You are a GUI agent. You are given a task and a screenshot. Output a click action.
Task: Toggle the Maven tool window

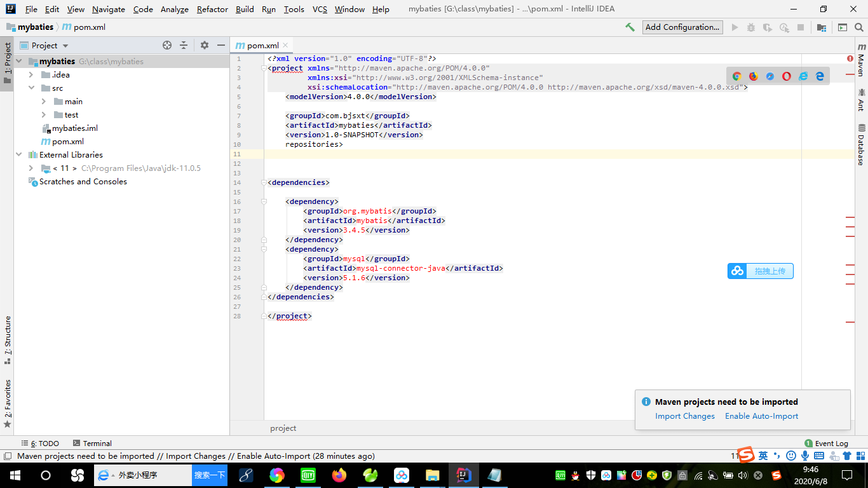pyautogui.click(x=861, y=60)
